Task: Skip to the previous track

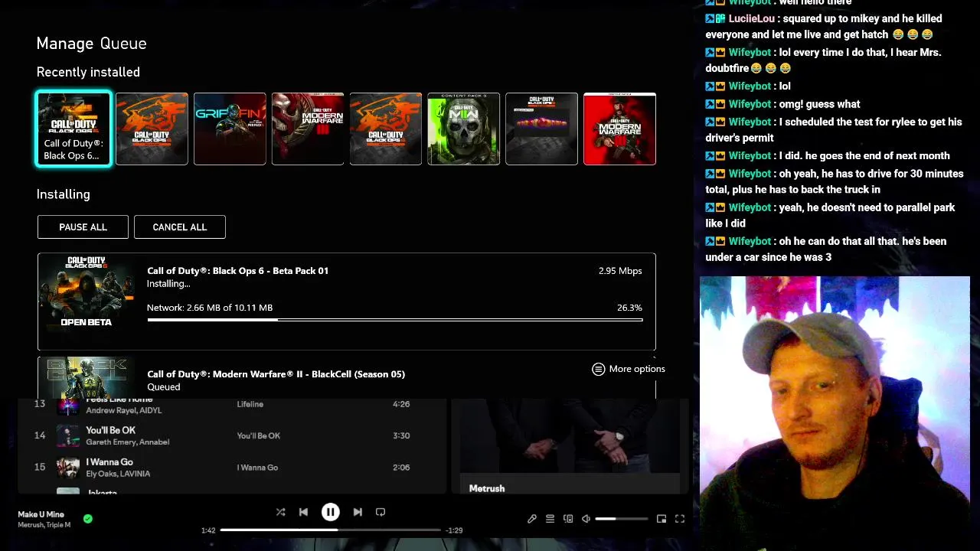Action: pyautogui.click(x=303, y=512)
